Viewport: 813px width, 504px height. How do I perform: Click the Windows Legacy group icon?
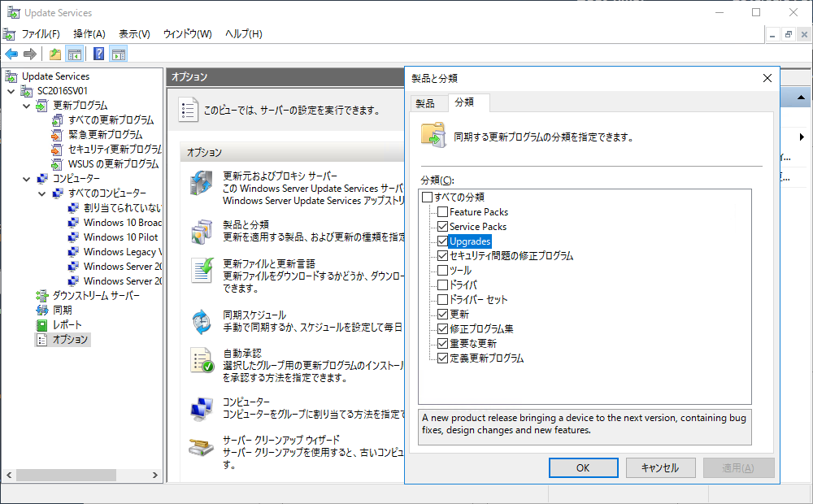tap(74, 251)
